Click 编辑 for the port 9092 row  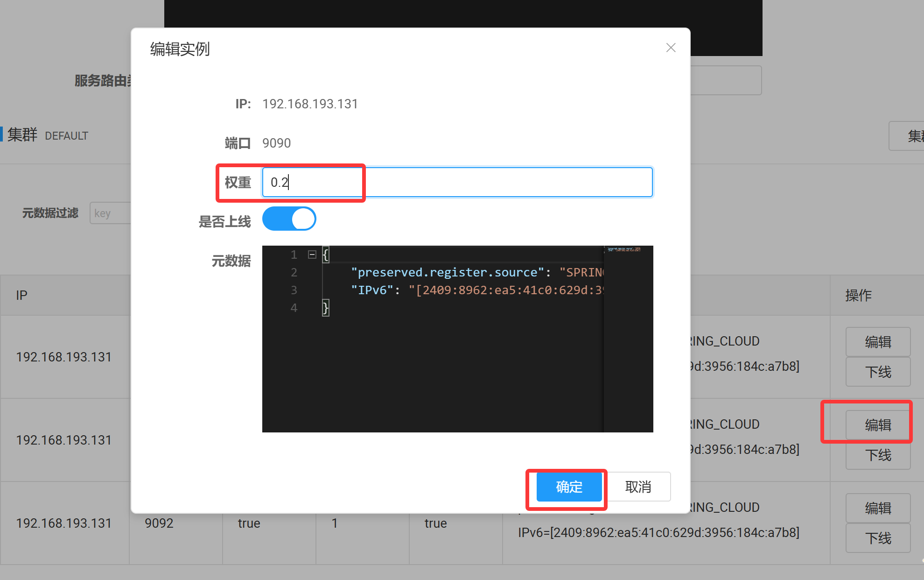pyautogui.click(x=877, y=508)
